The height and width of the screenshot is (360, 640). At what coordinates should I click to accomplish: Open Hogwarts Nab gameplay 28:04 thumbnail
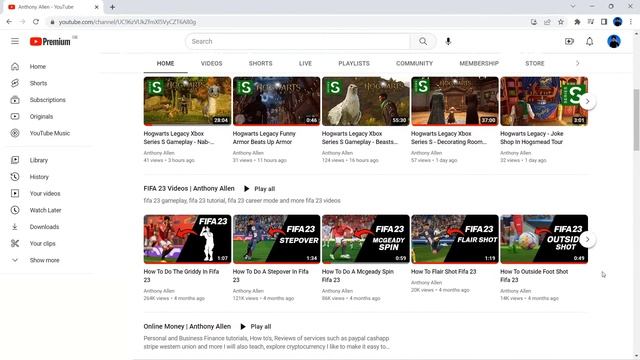point(187,101)
